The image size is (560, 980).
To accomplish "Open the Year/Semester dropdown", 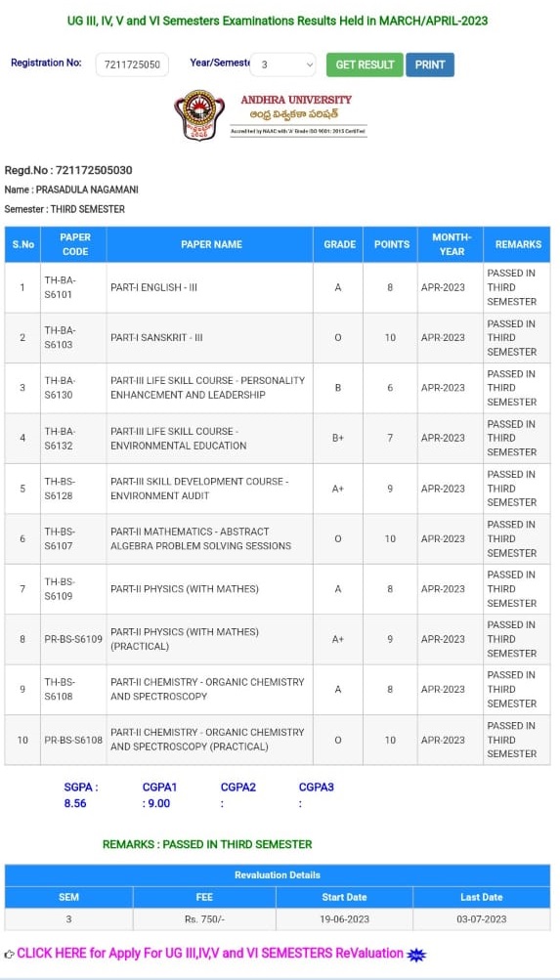I will pos(282,64).
